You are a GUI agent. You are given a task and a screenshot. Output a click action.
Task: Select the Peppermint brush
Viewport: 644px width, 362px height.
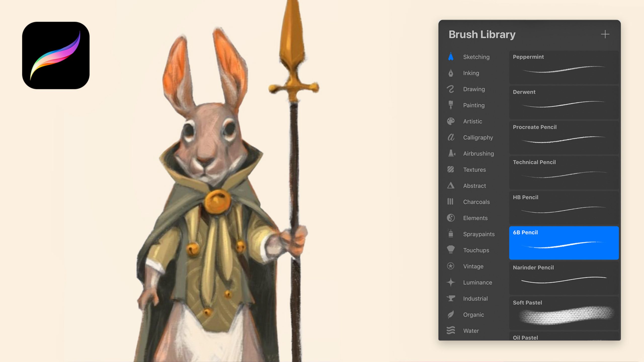click(564, 67)
